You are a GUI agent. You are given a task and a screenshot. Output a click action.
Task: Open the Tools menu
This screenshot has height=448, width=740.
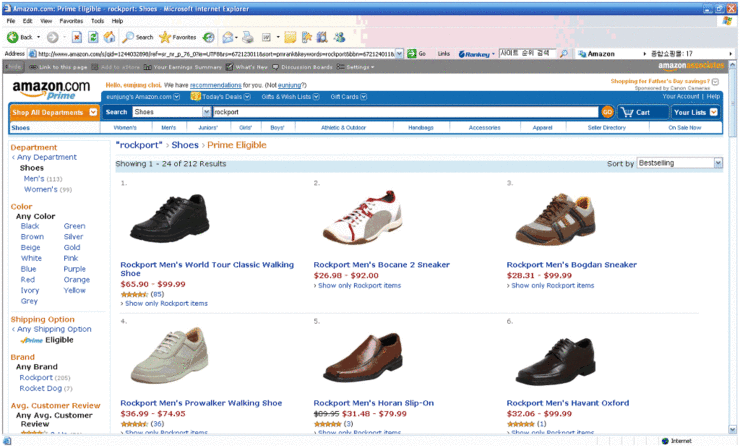click(x=97, y=21)
